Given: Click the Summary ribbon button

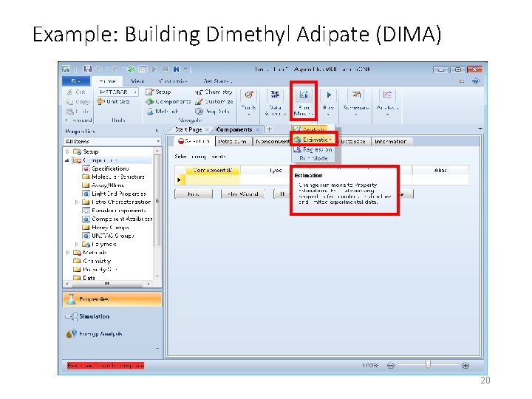Looking at the screenshot, I should coord(356,102).
